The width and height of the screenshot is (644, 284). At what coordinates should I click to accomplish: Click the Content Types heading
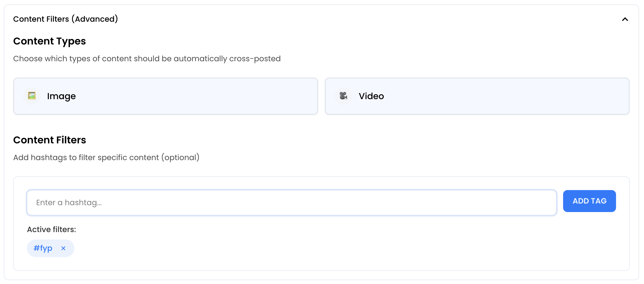click(x=49, y=41)
